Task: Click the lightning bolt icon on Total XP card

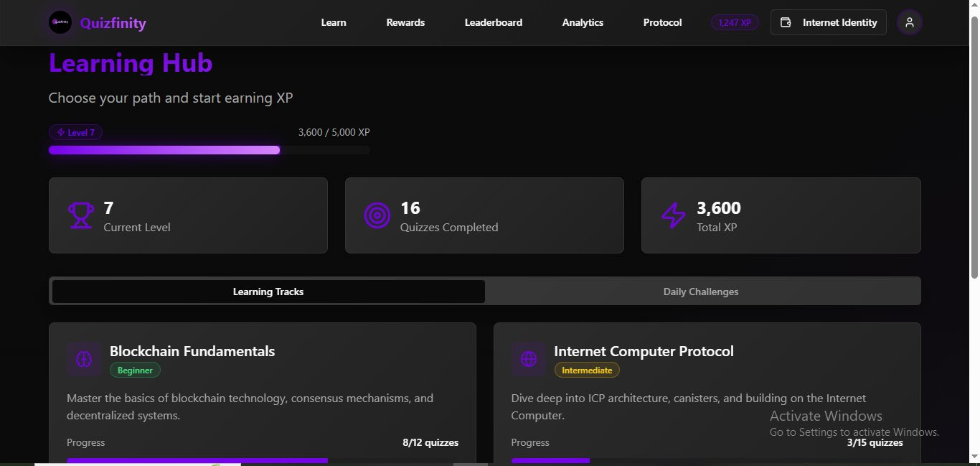Action: [674, 215]
